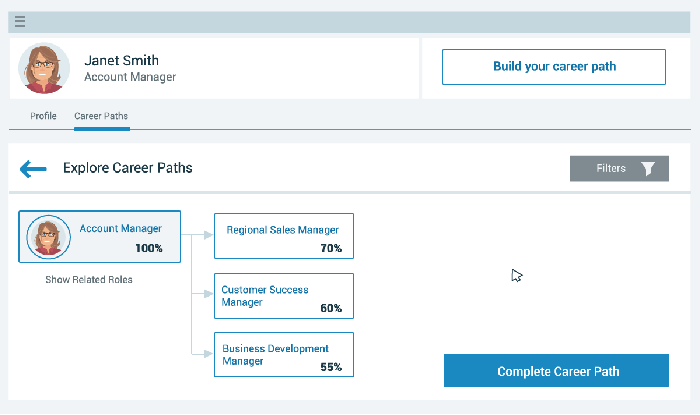The height and width of the screenshot is (415, 700).
Task: Click Complete Career Path button
Action: point(557,371)
